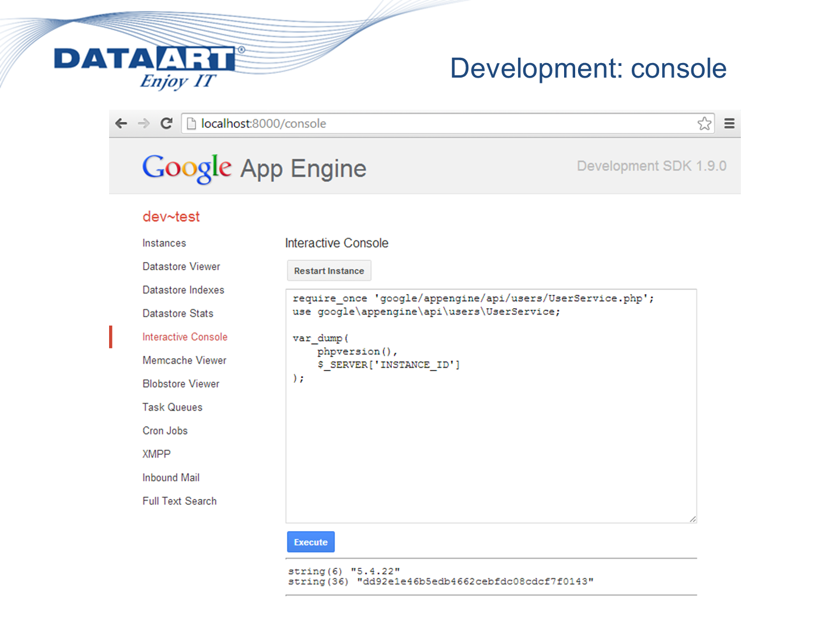Go to Task Queues
This screenshot has height=632, width=840.
172,407
